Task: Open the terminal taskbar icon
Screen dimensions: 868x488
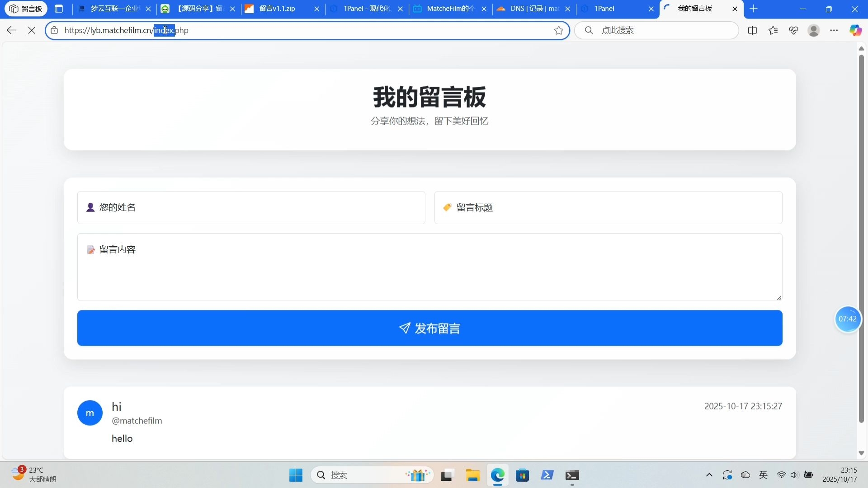Action: (572, 475)
